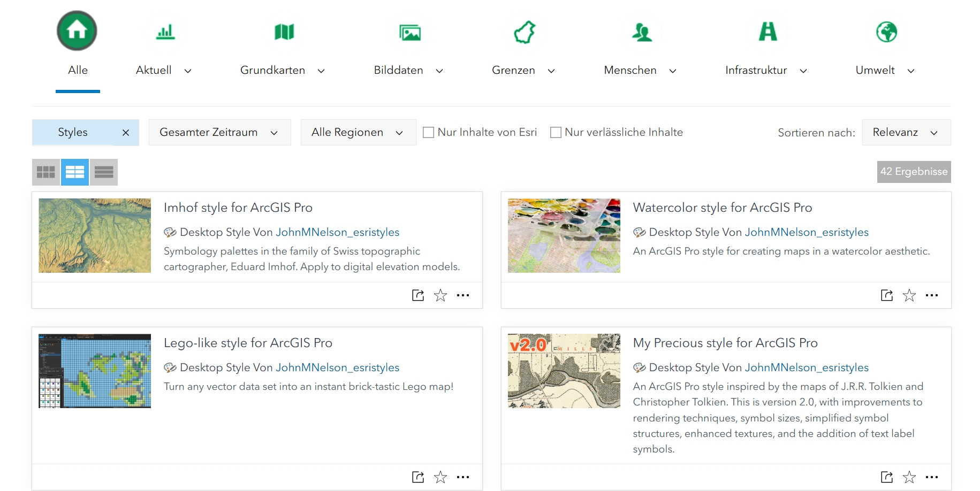The height and width of the screenshot is (491, 980).
Task: Open the Relevanz sort dropdown
Action: (907, 132)
